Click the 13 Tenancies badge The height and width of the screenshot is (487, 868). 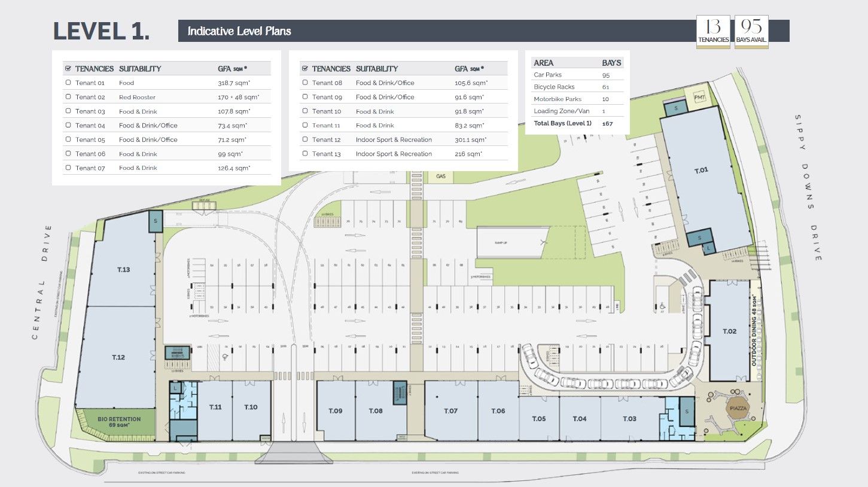click(x=713, y=32)
